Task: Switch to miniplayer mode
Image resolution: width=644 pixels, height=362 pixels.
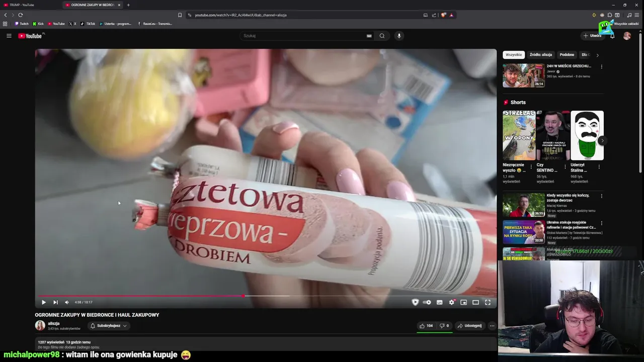Action: pyautogui.click(x=463, y=302)
